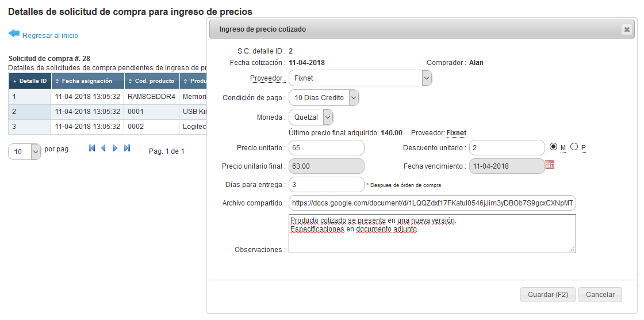Go to previous page of table
The height and width of the screenshot is (320, 644).
pyautogui.click(x=103, y=148)
